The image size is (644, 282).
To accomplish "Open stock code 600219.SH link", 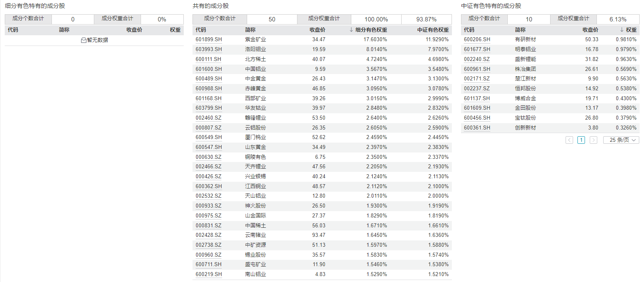I will 209,274.
